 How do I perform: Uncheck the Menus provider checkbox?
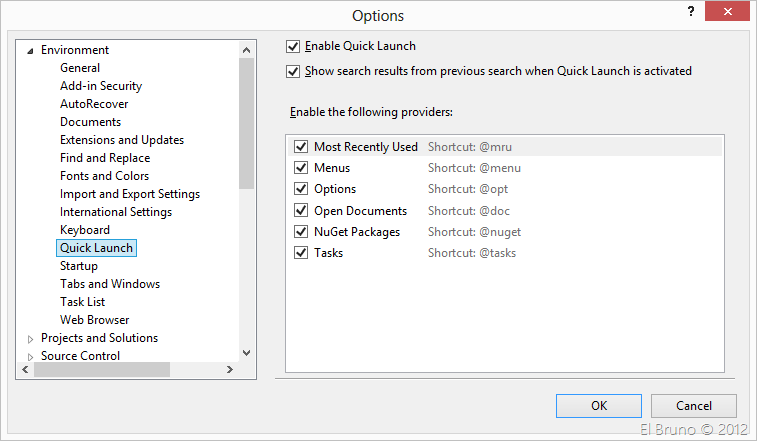(x=301, y=168)
